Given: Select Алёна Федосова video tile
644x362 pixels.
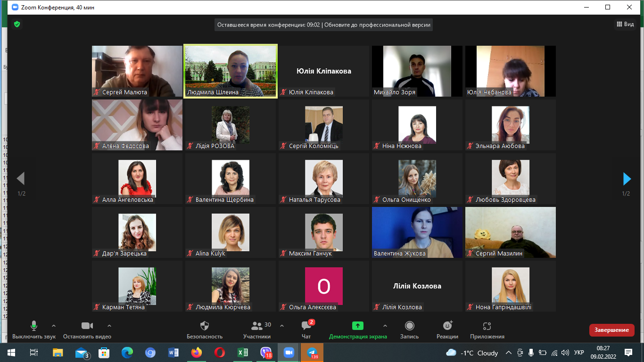Looking at the screenshot, I should [x=137, y=125].
